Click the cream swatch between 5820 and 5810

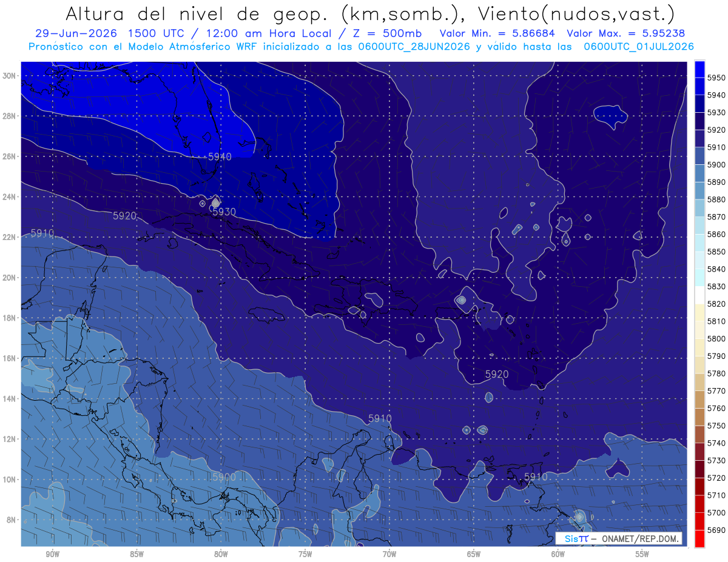pyautogui.click(x=699, y=312)
